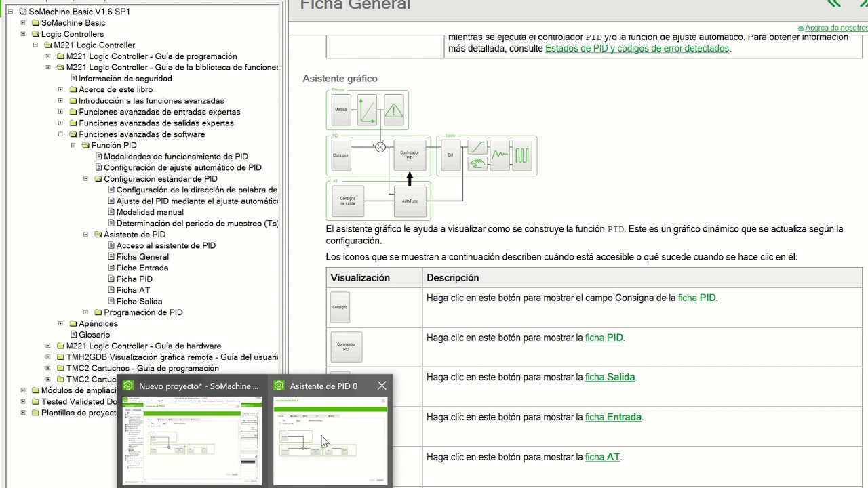
Task: Open the Ficha Salida tree topic
Action: pyautogui.click(x=139, y=302)
